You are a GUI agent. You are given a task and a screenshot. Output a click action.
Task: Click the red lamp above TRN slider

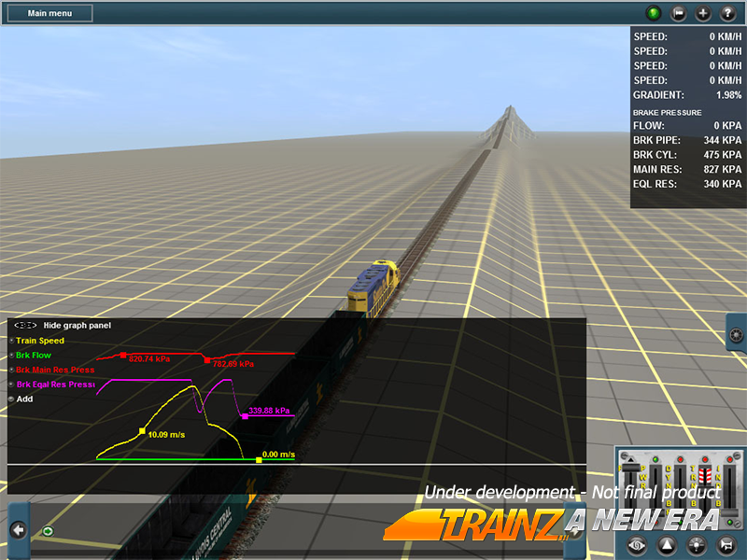[705, 459]
